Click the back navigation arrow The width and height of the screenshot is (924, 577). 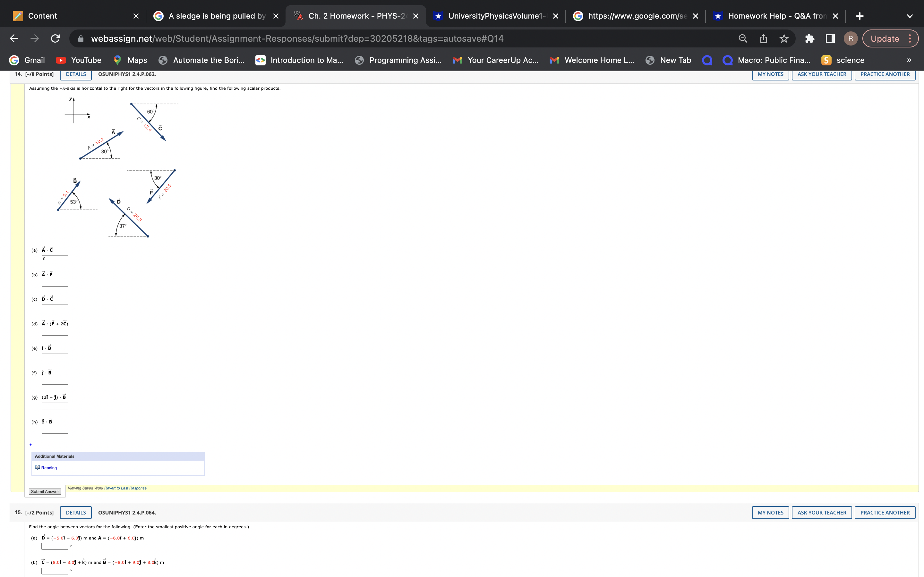click(14, 38)
